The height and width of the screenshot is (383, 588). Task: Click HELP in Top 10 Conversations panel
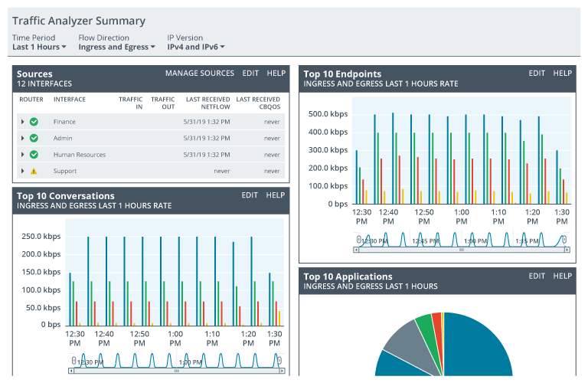[276, 195]
